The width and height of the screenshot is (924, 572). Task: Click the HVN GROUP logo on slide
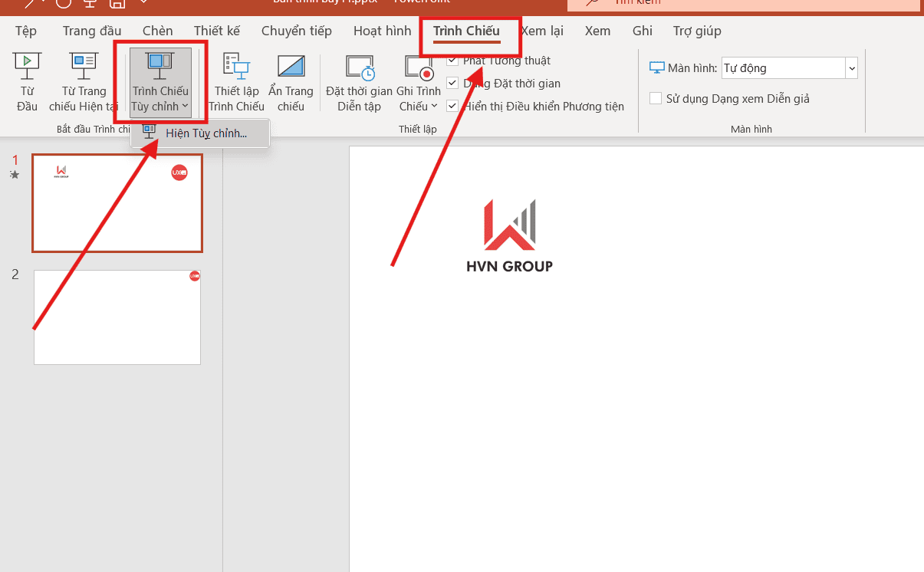point(509,235)
